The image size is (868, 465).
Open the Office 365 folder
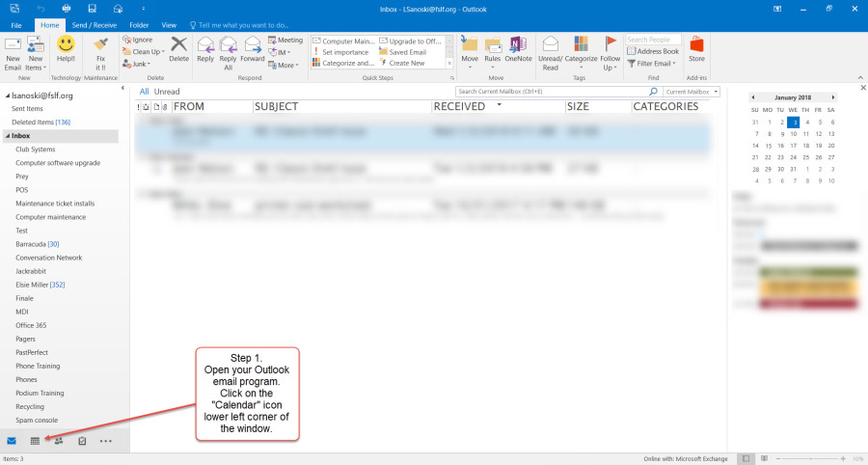pos(31,325)
